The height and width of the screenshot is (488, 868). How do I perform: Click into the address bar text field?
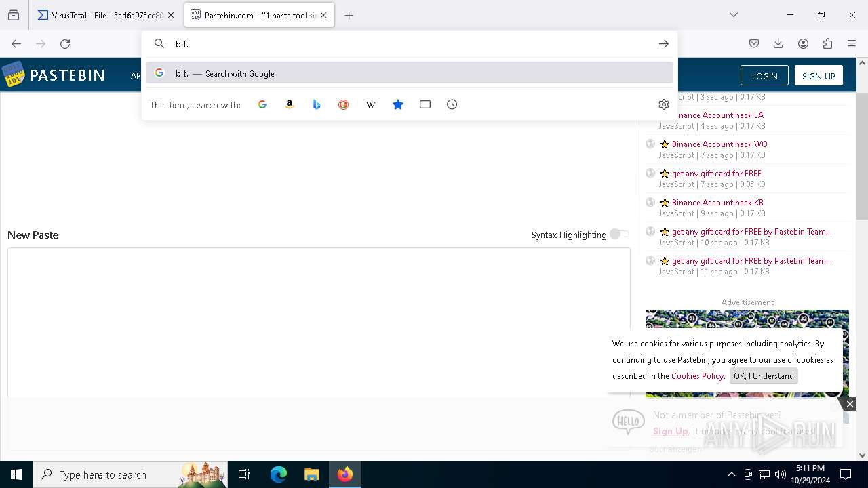click(x=410, y=43)
